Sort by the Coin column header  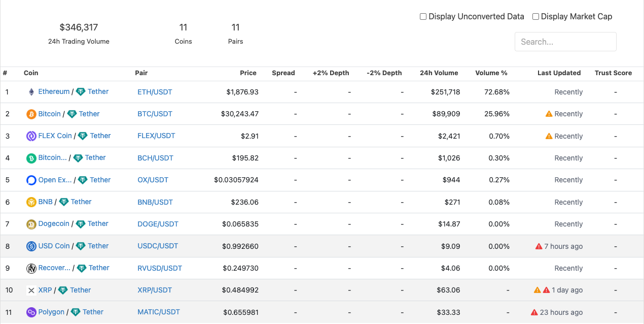(x=31, y=73)
